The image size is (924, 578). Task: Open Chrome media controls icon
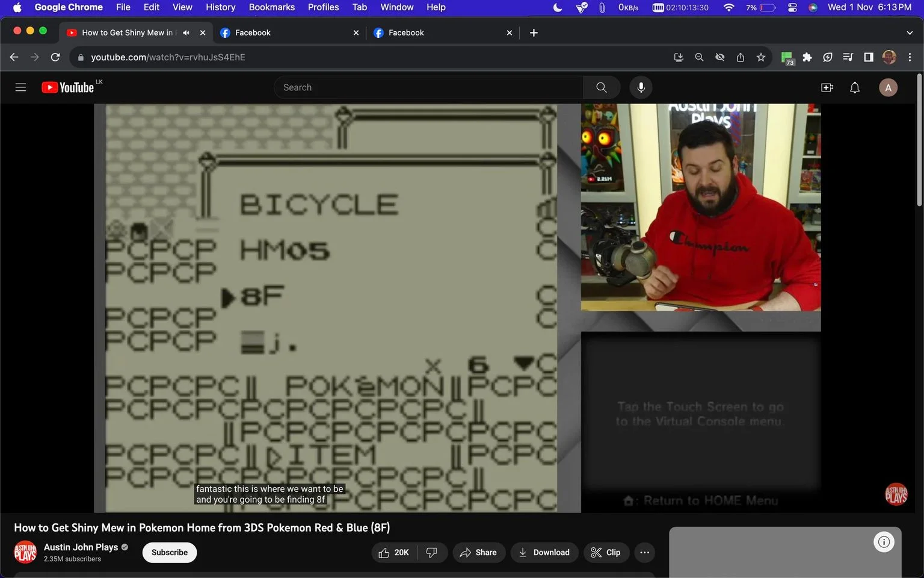click(x=848, y=57)
